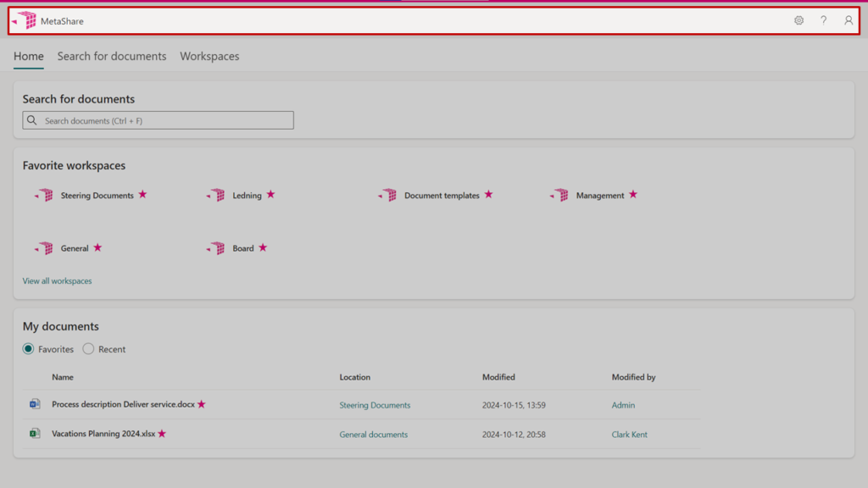Click the MetaShare logo in header
Viewport: 868px width, 488px height.
tap(25, 20)
